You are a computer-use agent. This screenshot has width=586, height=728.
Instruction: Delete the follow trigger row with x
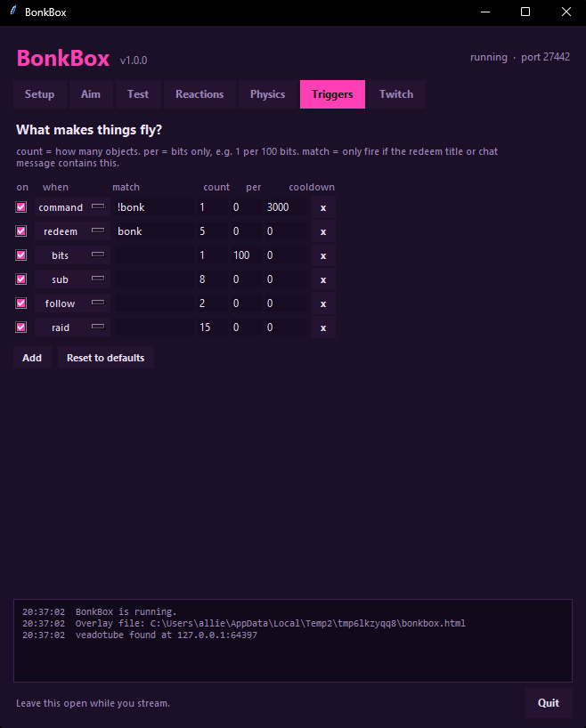[x=323, y=303]
